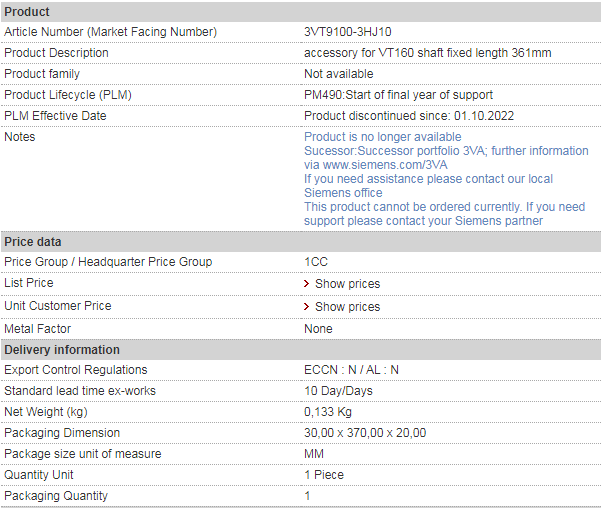Click the quantity unit value '1 Piece'
Screen dimensions: 603x508
(324, 475)
